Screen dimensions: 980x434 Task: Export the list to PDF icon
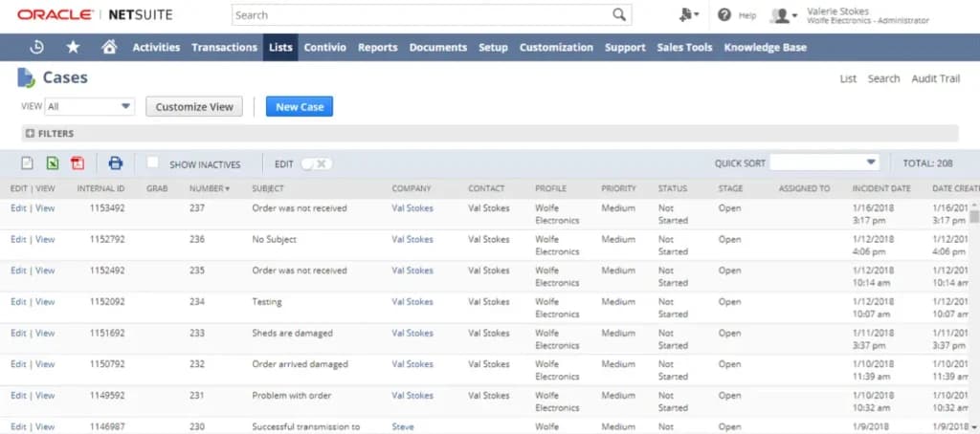tap(78, 163)
